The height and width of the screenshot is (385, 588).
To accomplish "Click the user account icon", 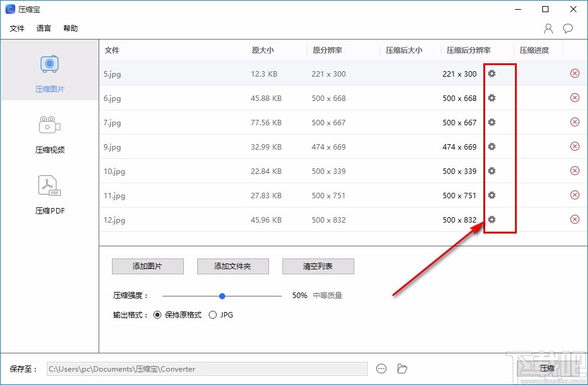I will click(x=548, y=28).
